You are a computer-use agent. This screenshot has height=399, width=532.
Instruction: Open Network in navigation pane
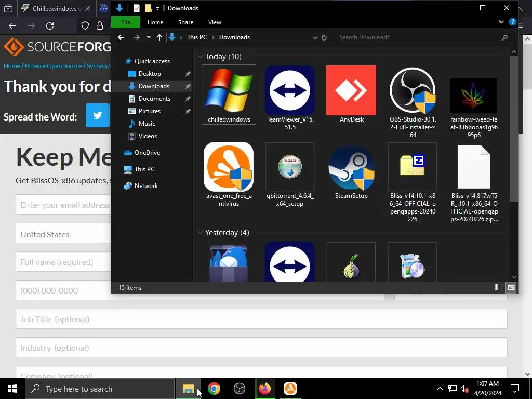tap(146, 186)
